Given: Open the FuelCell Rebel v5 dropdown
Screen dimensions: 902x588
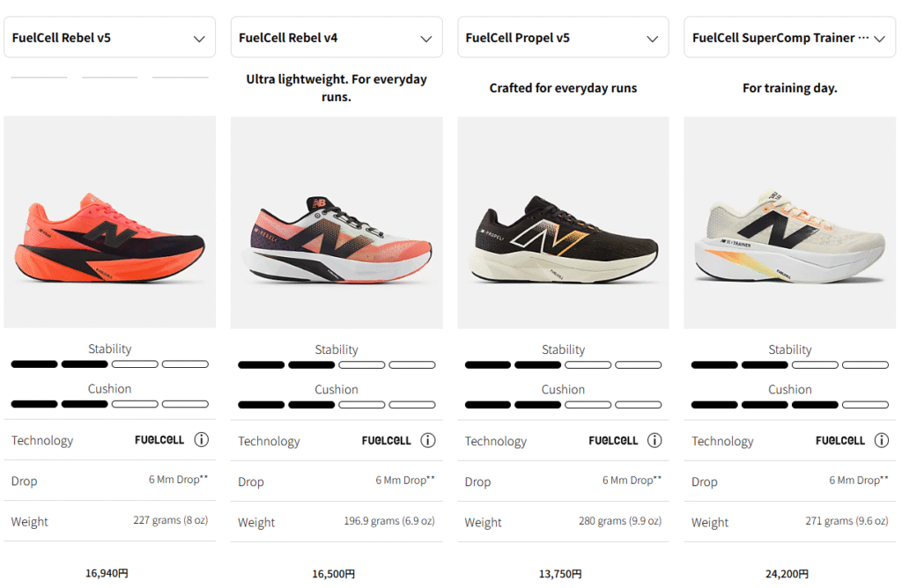Looking at the screenshot, I should 110,38.
